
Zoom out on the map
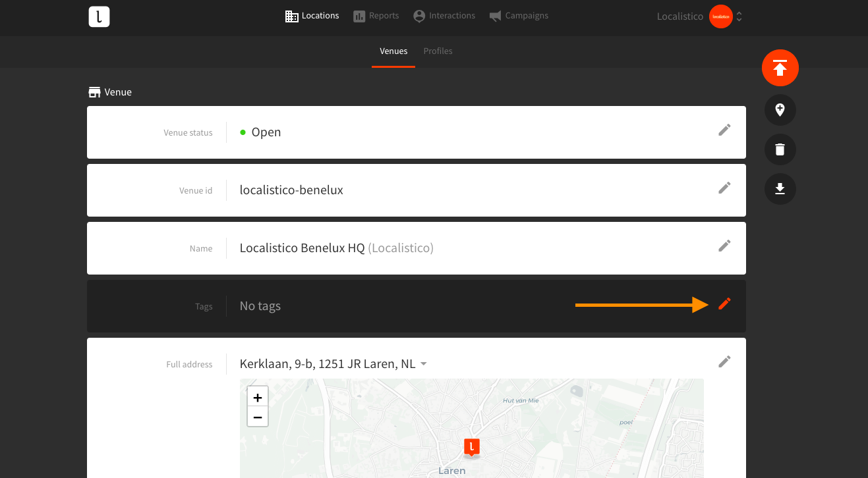pos(258,417)
